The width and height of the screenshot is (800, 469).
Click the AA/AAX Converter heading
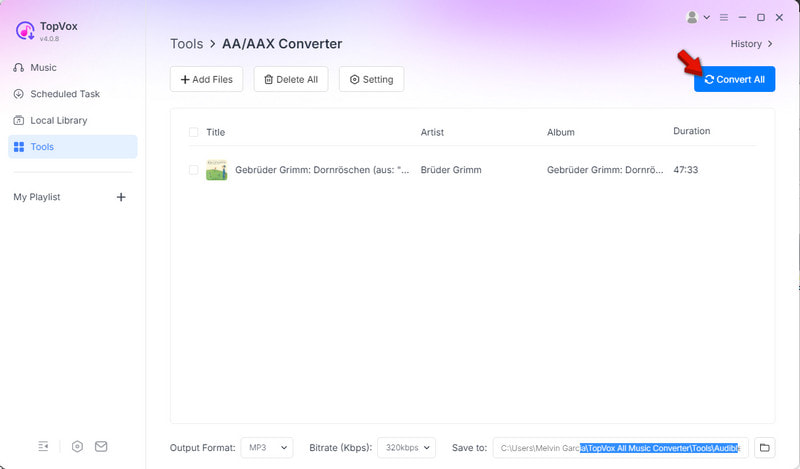click(x=282, y=44)
